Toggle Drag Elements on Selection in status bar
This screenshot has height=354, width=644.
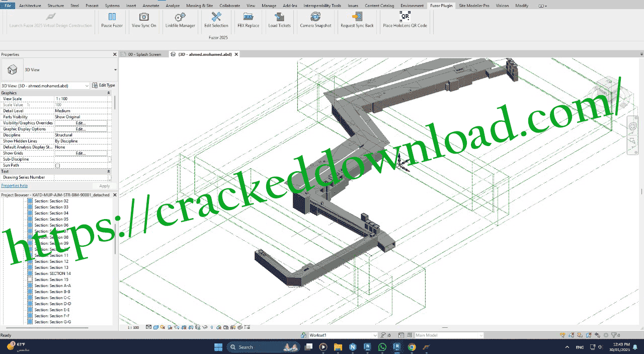(x=597, y=335)
